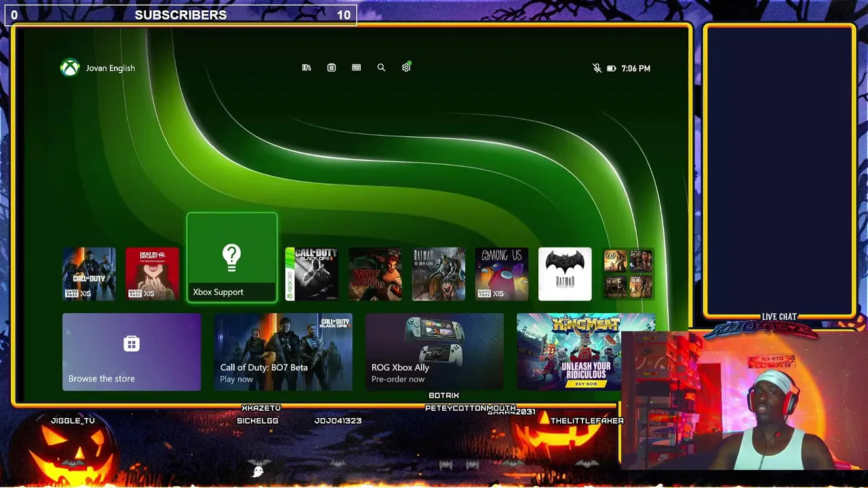Launch the Among Us game tile

[x=502, y=274]
